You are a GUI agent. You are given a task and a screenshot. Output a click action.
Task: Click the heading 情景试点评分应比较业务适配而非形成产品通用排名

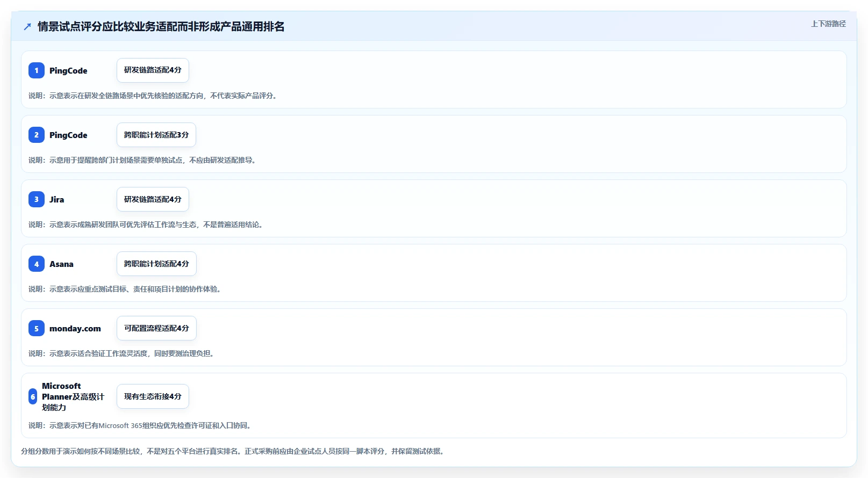pos(161,26)
